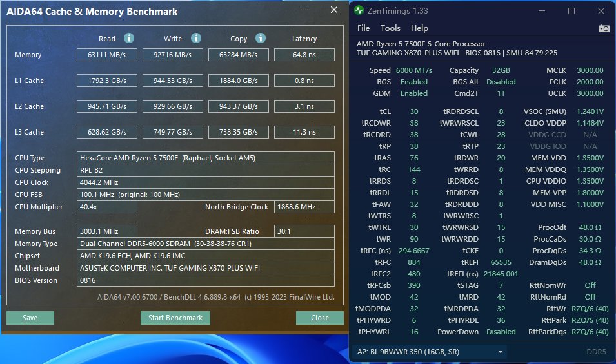Minimize the AIDA64 benchmark window
The height and width of the screenshot is (364, 616).
[x=304, y=10]
